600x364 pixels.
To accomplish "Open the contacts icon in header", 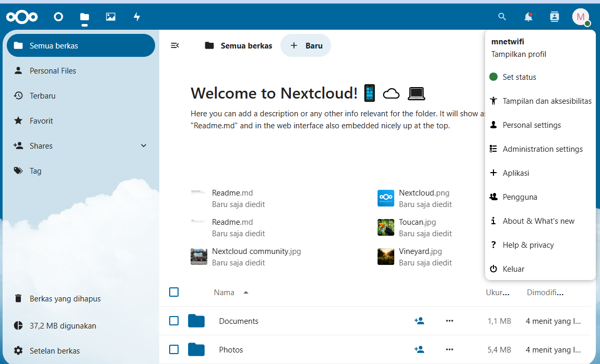I will [x=554, y=17].
